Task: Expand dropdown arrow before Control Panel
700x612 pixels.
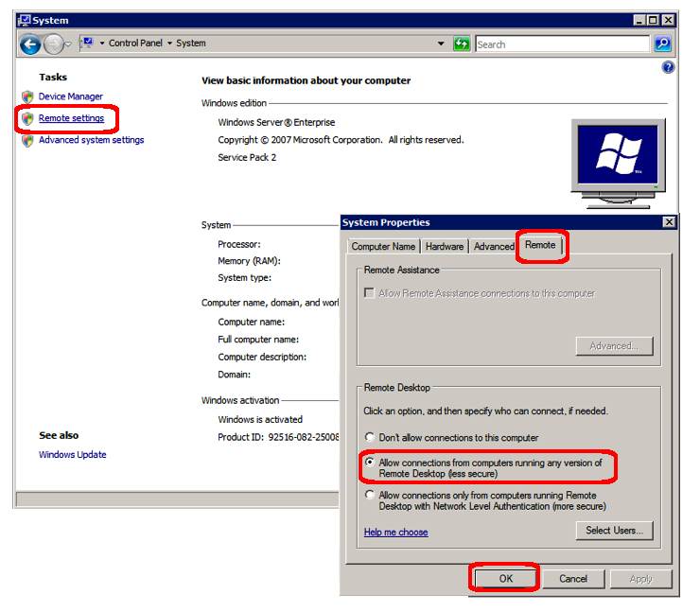Action: tap(102, 44)
